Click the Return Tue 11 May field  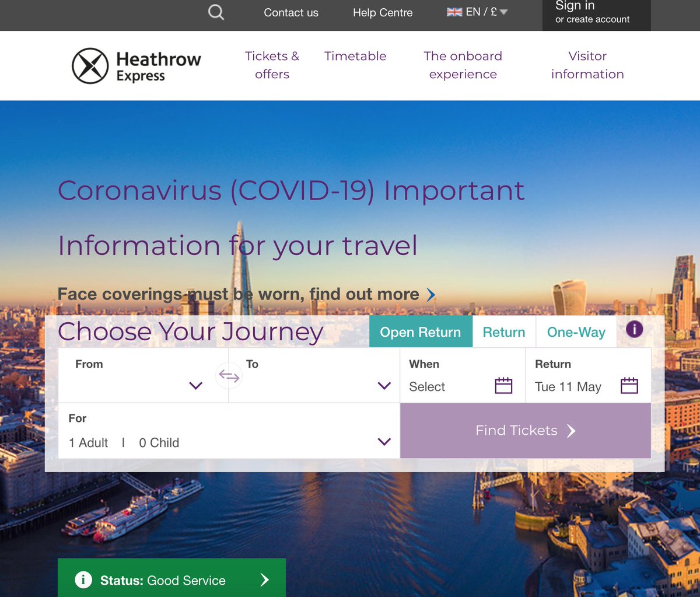[x=588, y=375]
